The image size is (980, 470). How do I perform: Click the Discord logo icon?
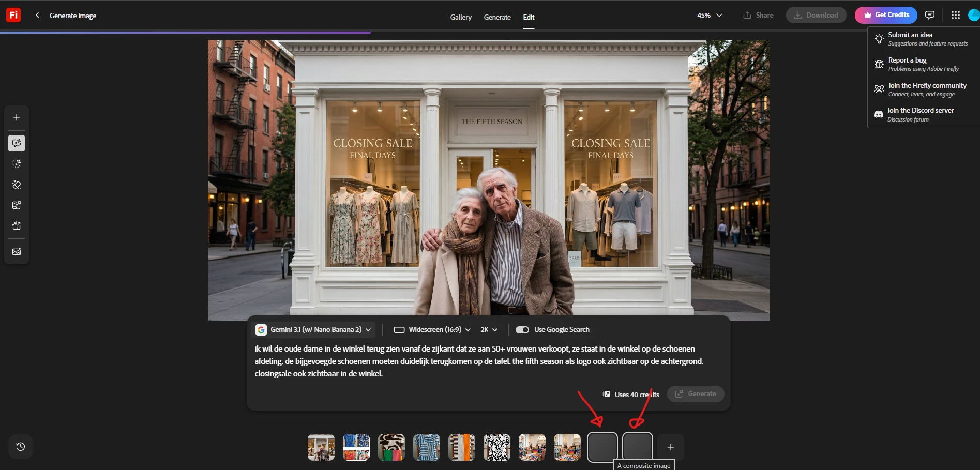point(879,114)
